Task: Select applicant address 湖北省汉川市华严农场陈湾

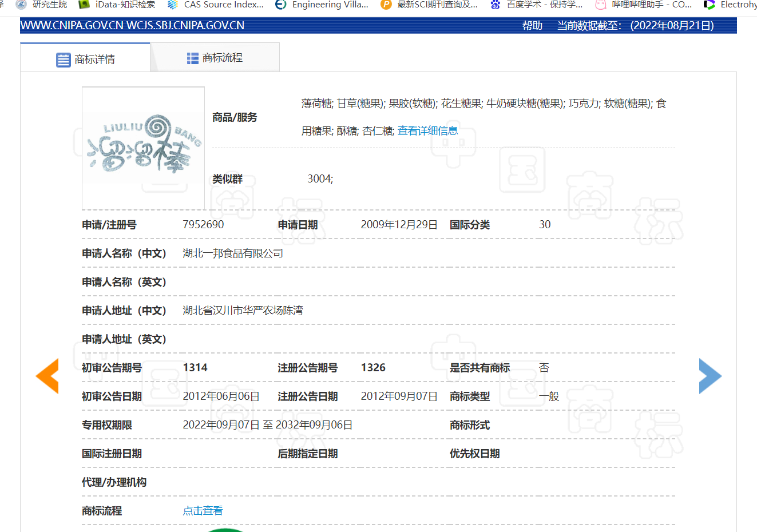Action: tap(243, 310)
